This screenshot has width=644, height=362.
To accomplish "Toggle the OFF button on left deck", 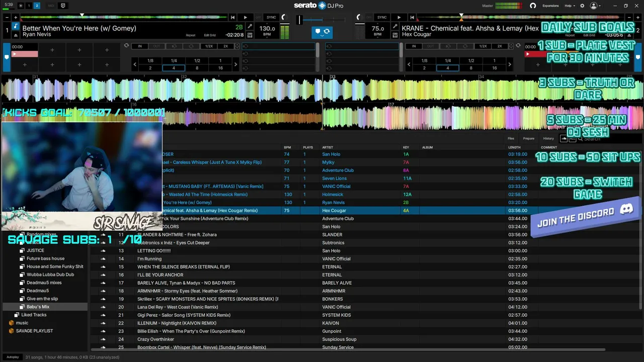I will [259, 18].
